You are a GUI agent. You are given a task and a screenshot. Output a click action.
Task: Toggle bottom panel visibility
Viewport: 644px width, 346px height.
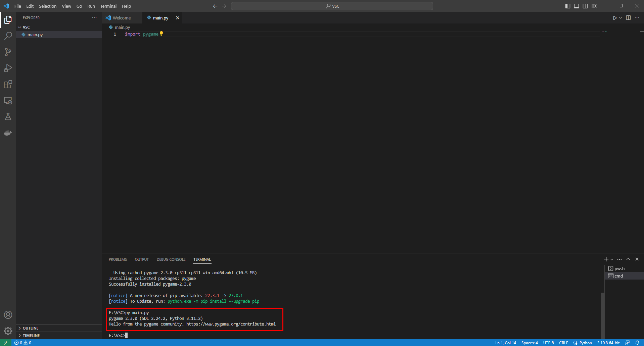pyautogui.click(x=577, y=6)
